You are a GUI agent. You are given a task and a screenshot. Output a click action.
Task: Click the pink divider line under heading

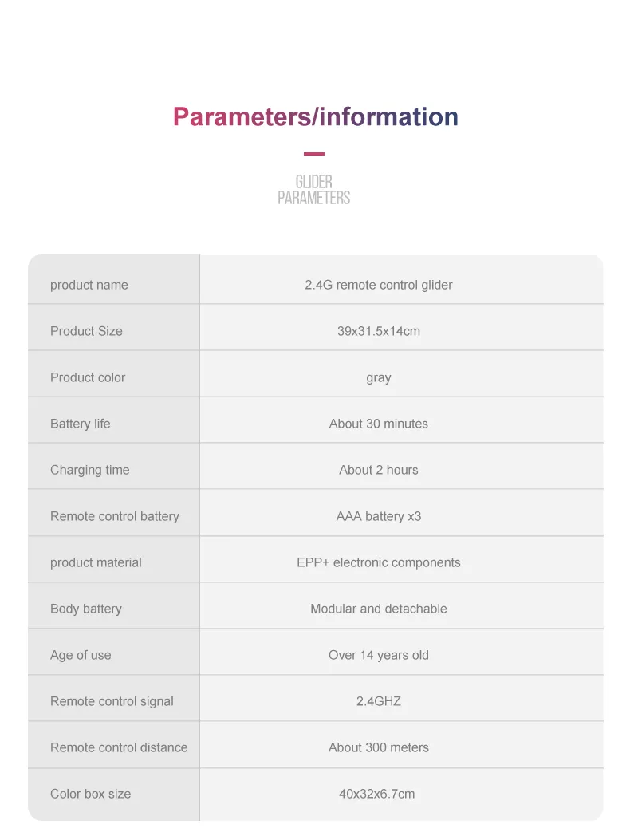pyautogui.click(x=314, y=154)
